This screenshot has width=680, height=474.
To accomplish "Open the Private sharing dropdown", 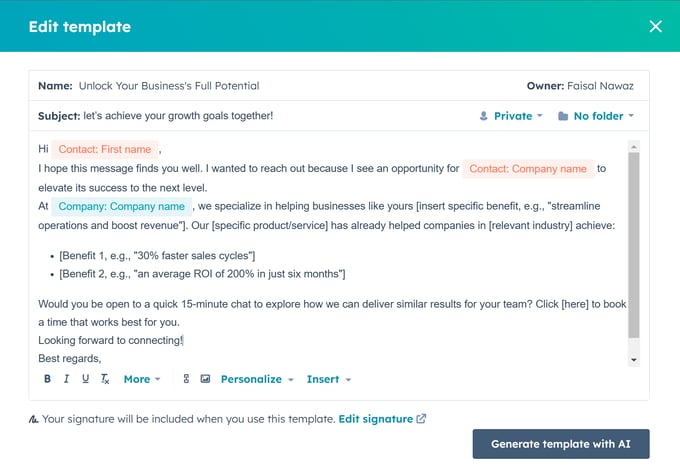I will click(x=511, y=116).
